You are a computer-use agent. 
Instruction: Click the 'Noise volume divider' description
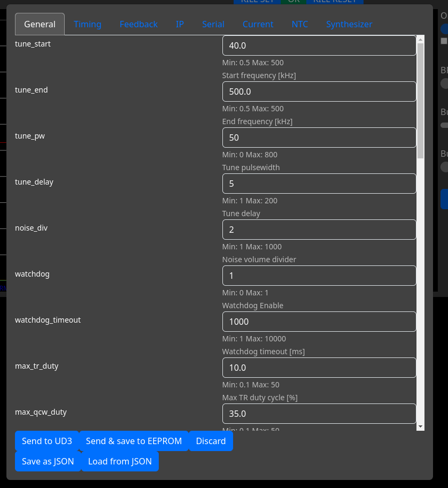pos(259,260)
